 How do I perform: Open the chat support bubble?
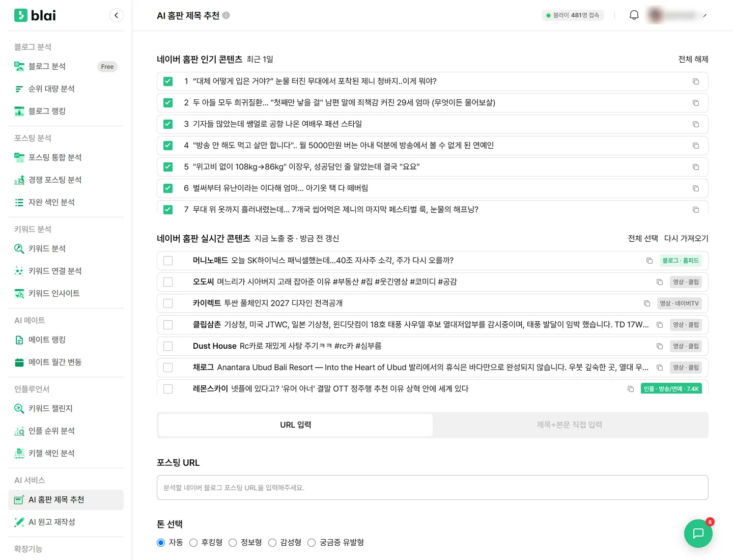(698, 533)
